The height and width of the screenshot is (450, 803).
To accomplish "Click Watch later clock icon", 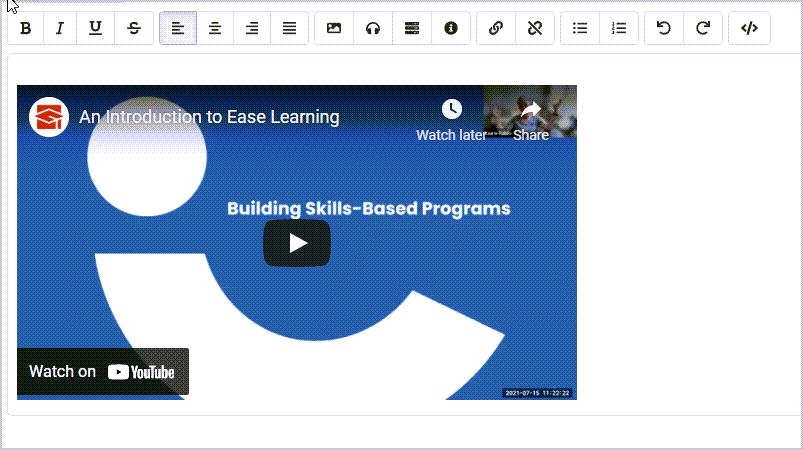I will coord(452,109).
